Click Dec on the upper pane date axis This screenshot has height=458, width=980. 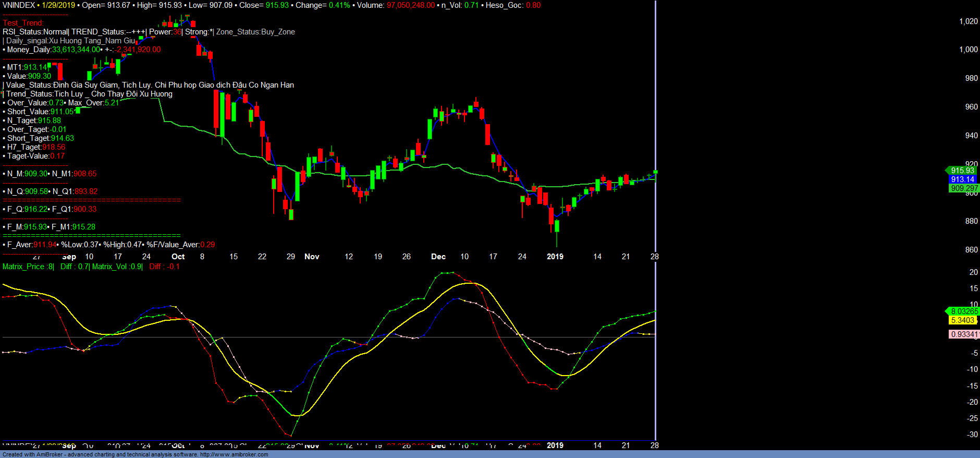pos(438,257)
